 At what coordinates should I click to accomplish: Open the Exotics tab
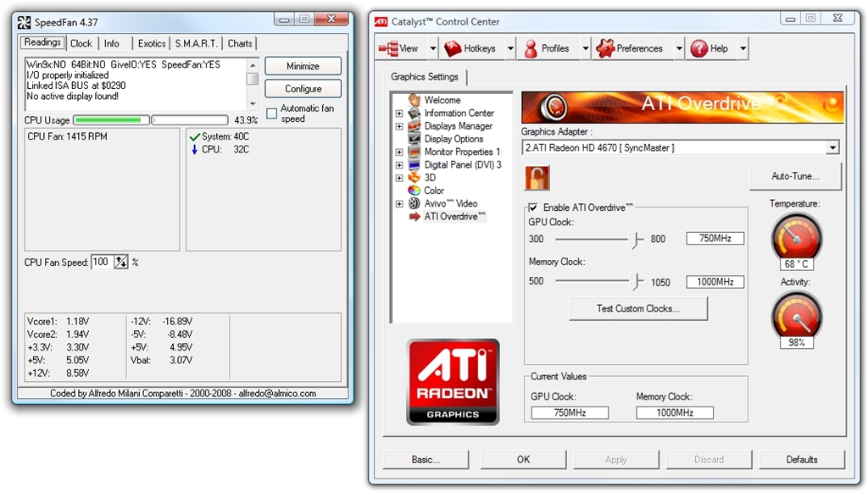point(152,44)
